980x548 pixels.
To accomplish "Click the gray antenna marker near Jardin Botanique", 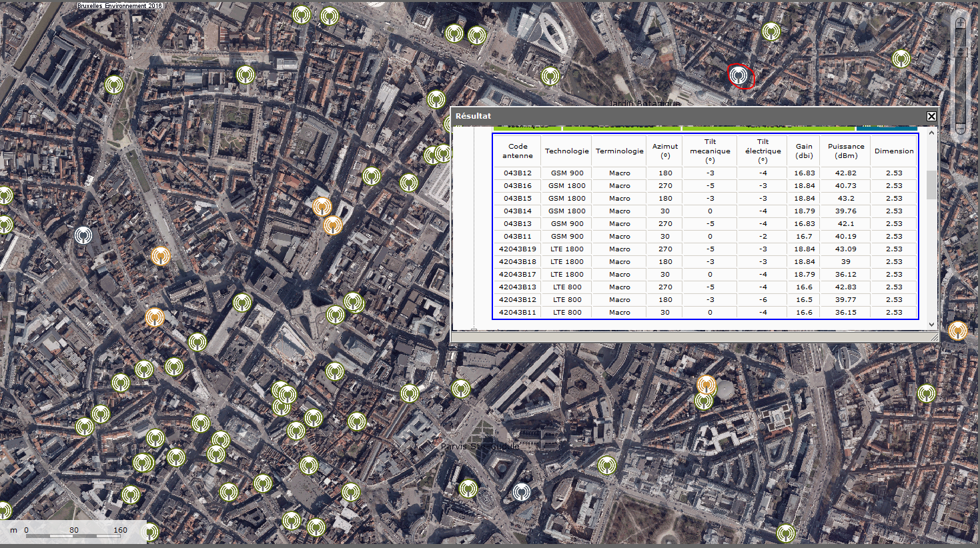I will point(738,75).
